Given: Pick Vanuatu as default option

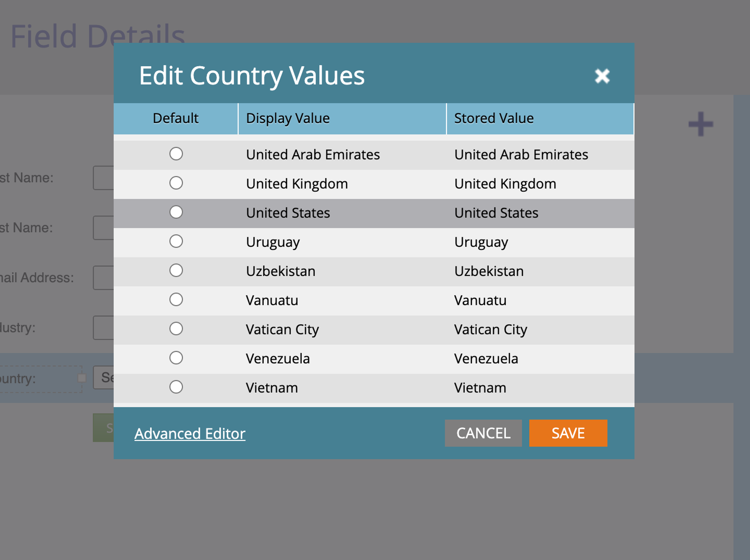Looking at the screenshot, I should [x=176, y=300].
